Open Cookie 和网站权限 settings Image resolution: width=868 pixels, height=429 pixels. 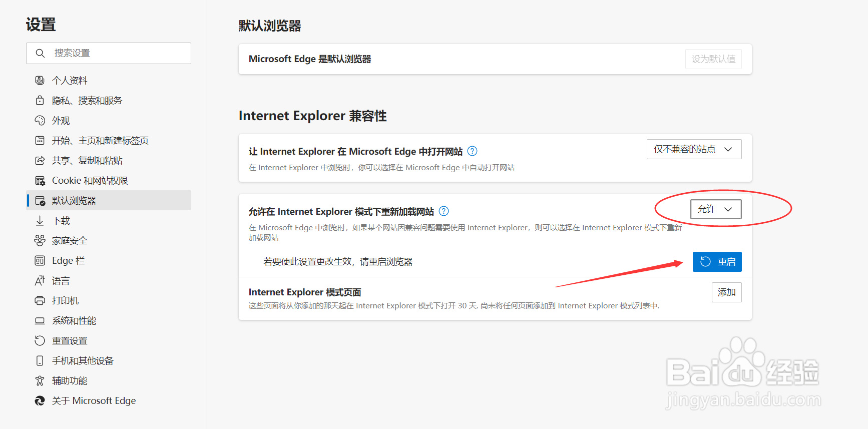tap(109, 180)
